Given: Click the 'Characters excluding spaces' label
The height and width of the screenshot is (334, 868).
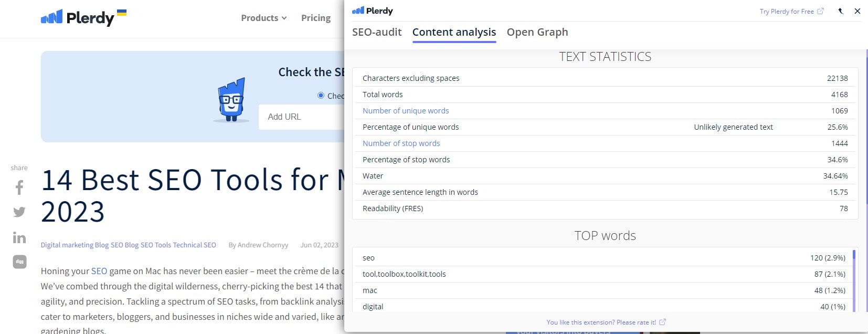Looking at the screenshot, I should click(x=411, y=78).
